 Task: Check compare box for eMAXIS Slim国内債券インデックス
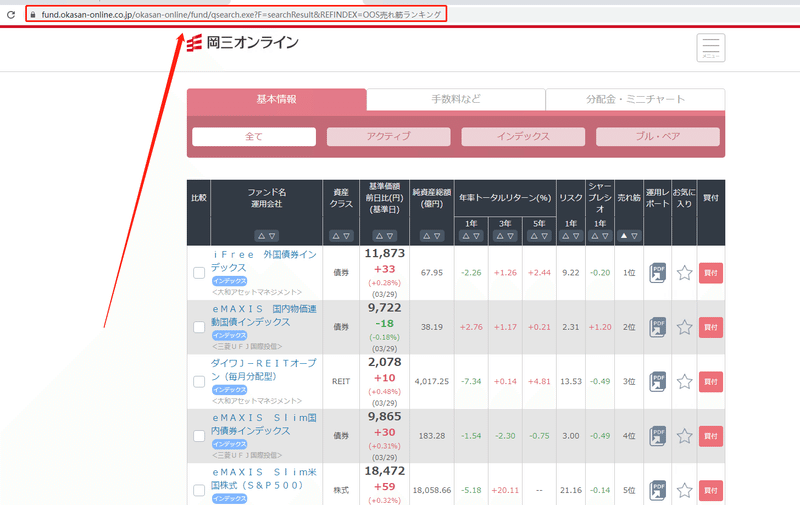[199, 436]
